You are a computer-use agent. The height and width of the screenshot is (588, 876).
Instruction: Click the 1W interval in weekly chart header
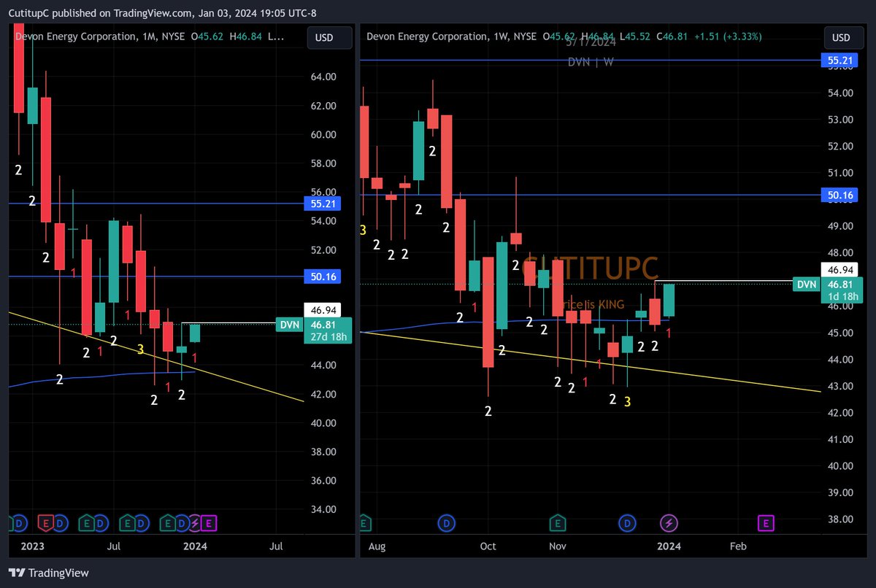click(x=500, y=36)
